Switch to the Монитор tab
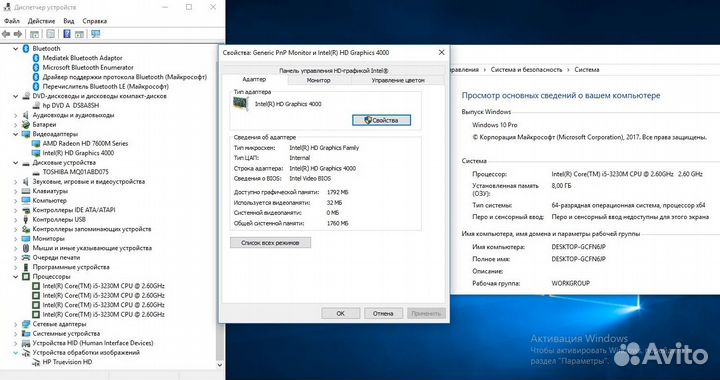The height and width of the screenshot is (380, 720). (x=319, y=80)
